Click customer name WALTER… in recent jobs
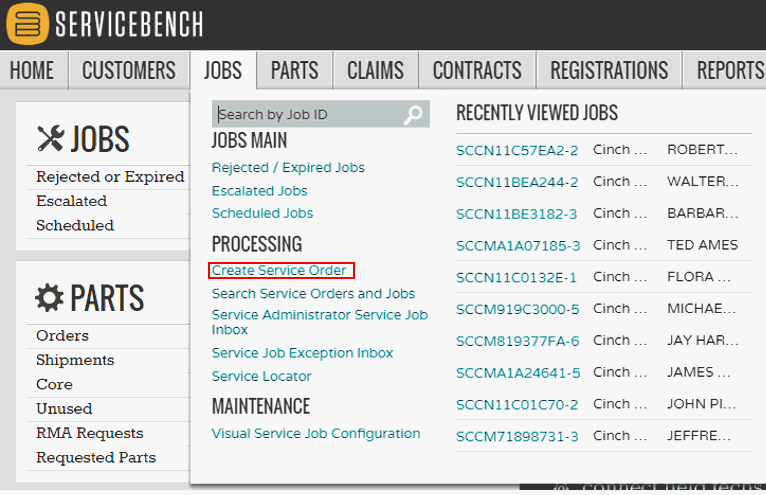Image resolution: width=766 pixels, height=495 pixels. coord(703,181)
